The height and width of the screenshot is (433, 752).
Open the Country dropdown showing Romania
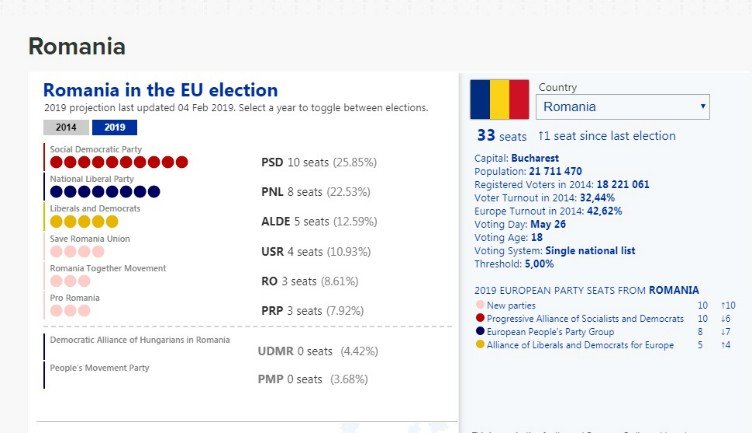pos(623,106)
